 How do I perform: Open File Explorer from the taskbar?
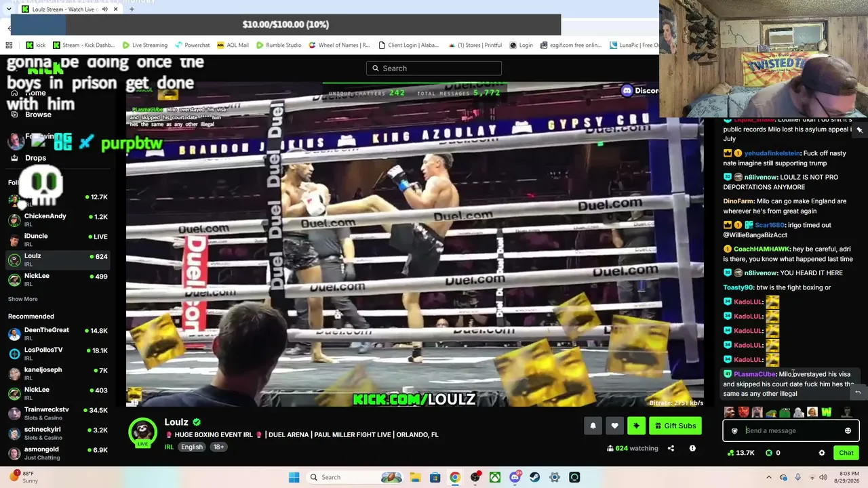click(x=415, y=477)
